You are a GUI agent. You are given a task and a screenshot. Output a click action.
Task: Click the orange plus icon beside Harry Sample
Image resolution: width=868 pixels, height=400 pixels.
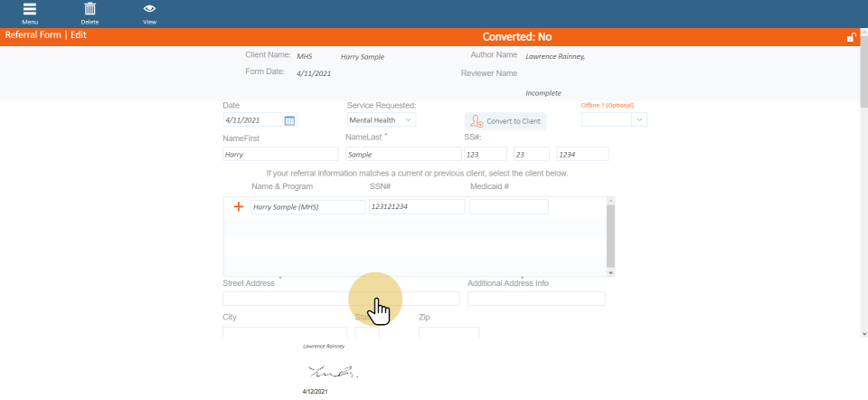click(x=239, y=206)
